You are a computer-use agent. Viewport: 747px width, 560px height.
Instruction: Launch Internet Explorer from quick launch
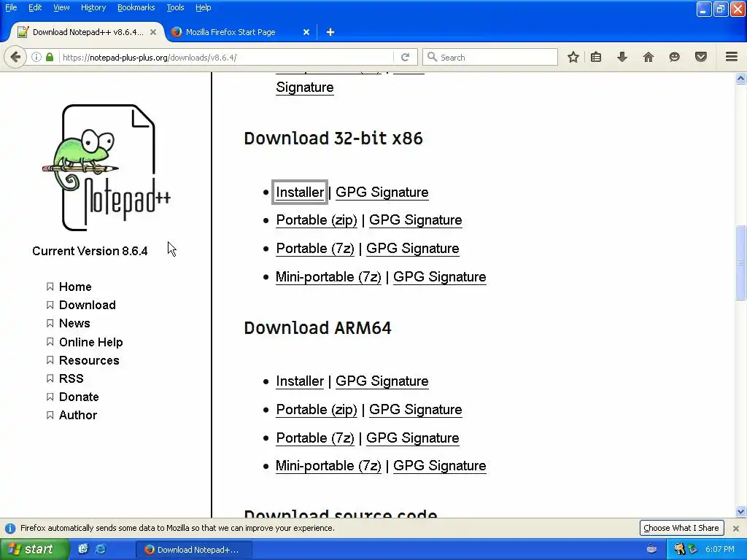(101, 549)
